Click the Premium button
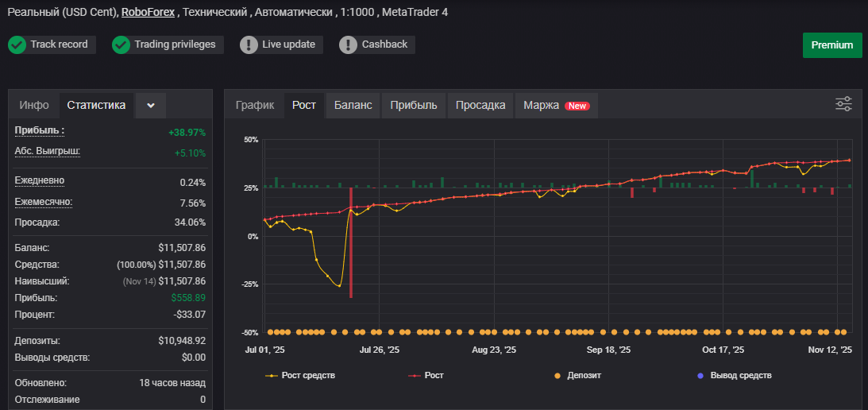The height and width of the screenshot is (410, 868). click(x=832, y=44)
